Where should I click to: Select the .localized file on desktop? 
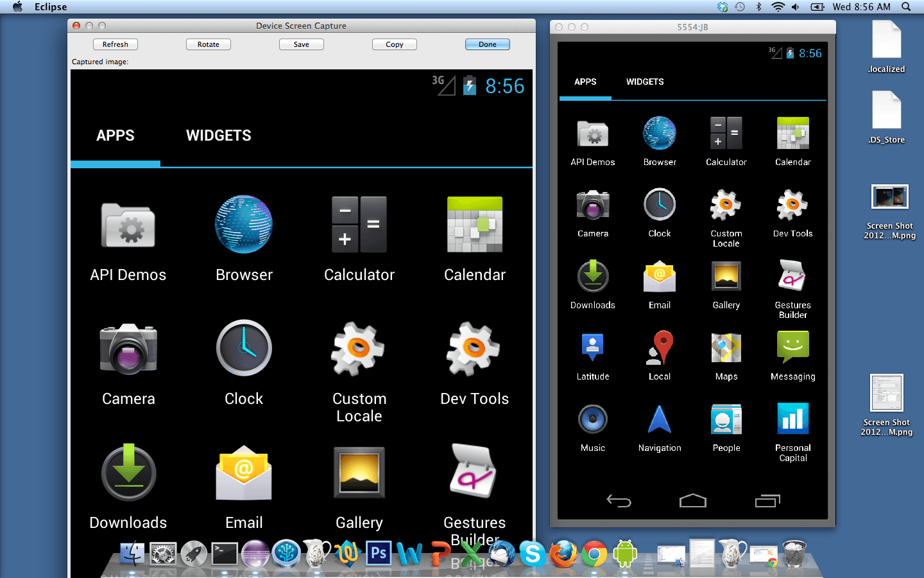tap(886, 47)
